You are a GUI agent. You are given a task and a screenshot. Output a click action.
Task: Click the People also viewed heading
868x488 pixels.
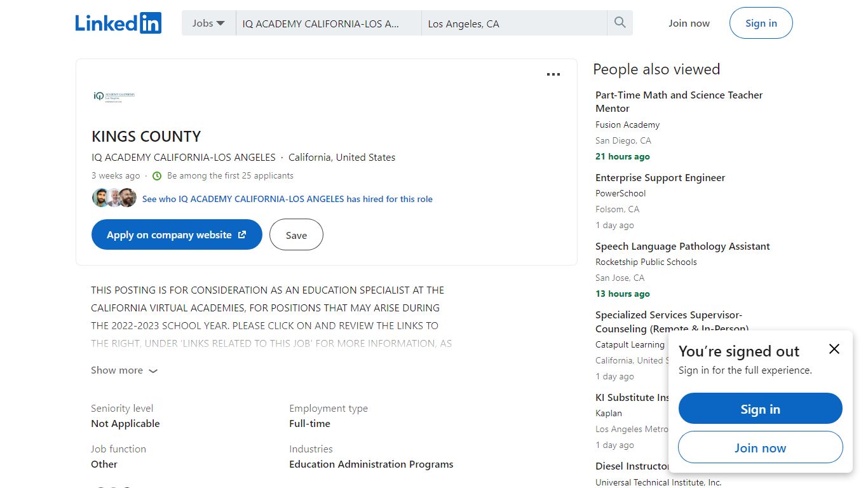click(656, 69)
